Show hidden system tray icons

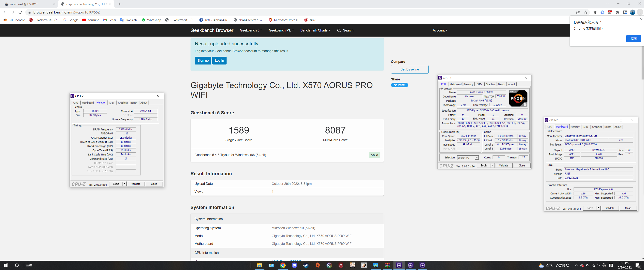576,265
